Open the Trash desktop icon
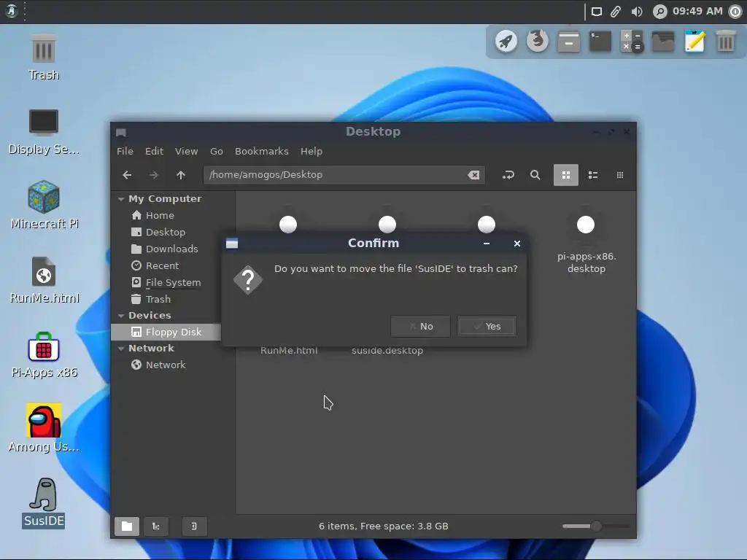 point(44,56)
